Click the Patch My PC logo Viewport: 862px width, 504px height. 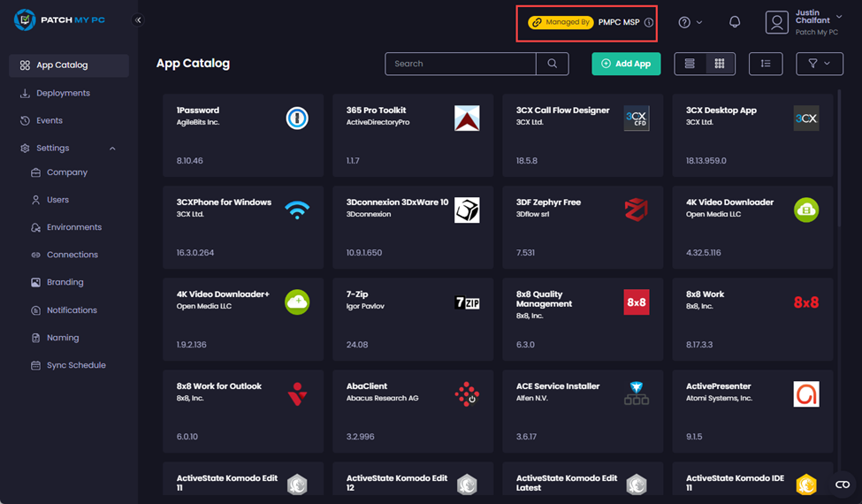click(x=60, y=19)
